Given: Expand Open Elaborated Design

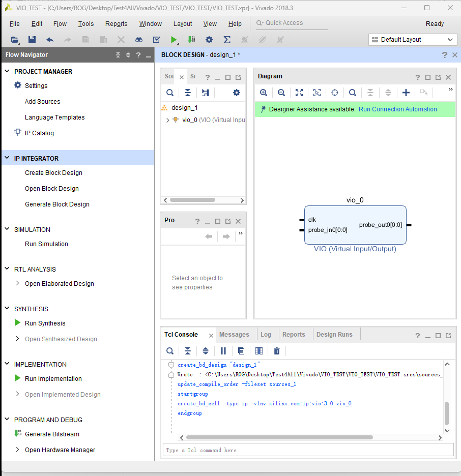Looking at the screenshot, I should point(17,283).
